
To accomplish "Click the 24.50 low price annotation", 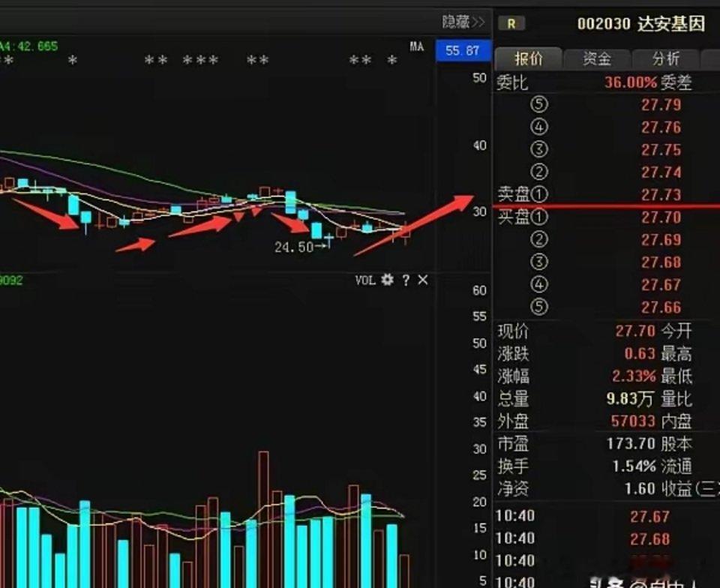I will click(x=294, y=247).
